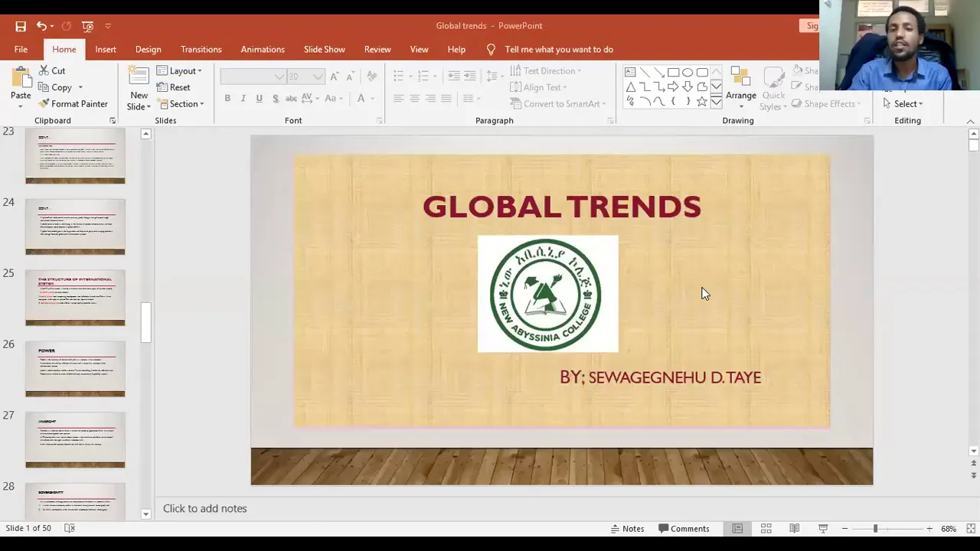Toggle the Notes pane from status bar
980x551 pixels.
627,529
